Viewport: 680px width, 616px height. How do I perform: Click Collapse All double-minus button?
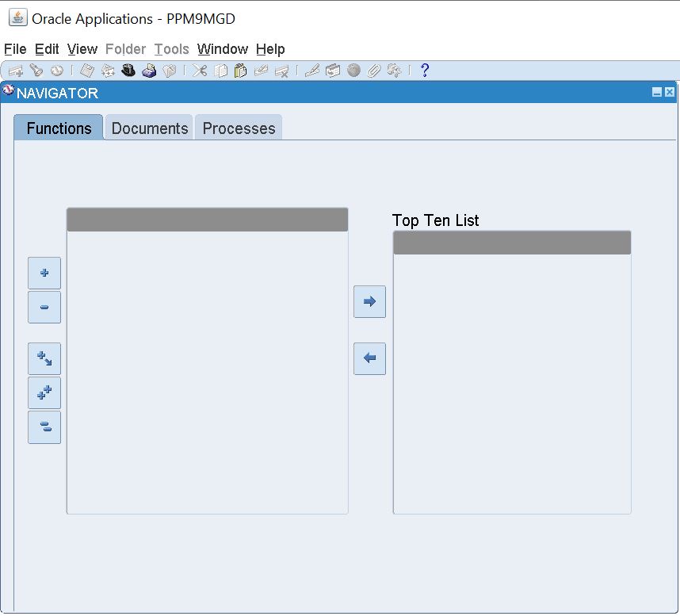coord(44,427)
